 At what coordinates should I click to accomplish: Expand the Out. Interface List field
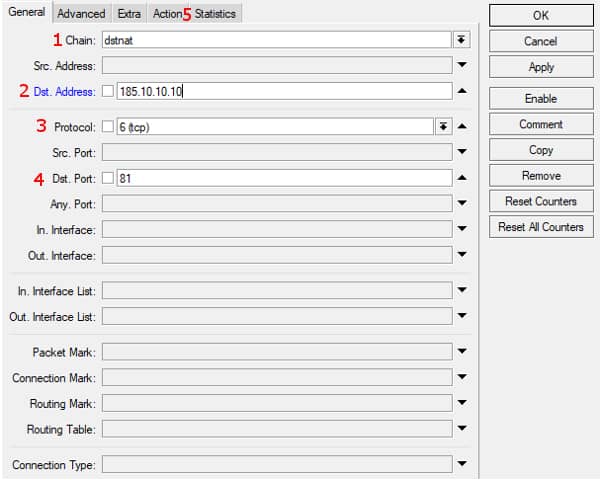[x=462, y=316]
